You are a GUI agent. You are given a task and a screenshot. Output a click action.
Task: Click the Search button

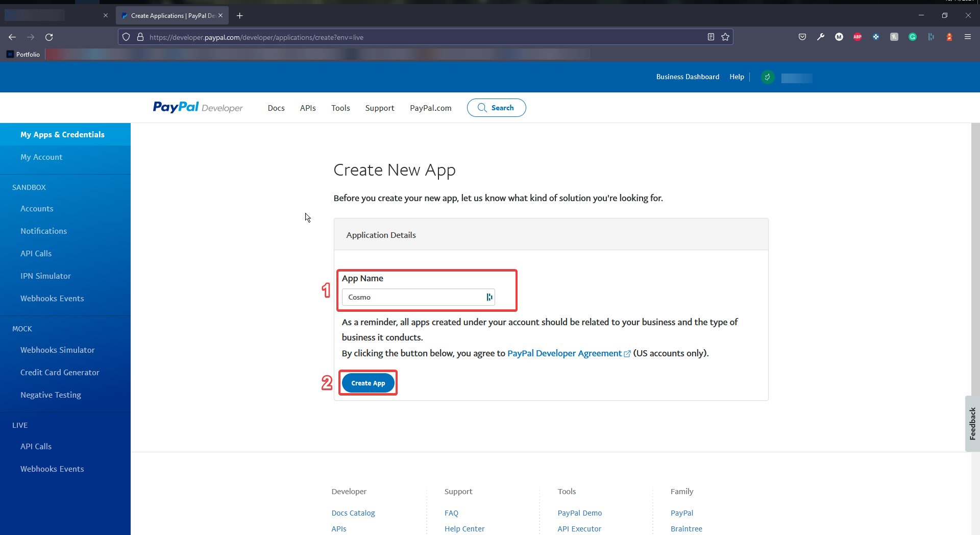point(496,108)
